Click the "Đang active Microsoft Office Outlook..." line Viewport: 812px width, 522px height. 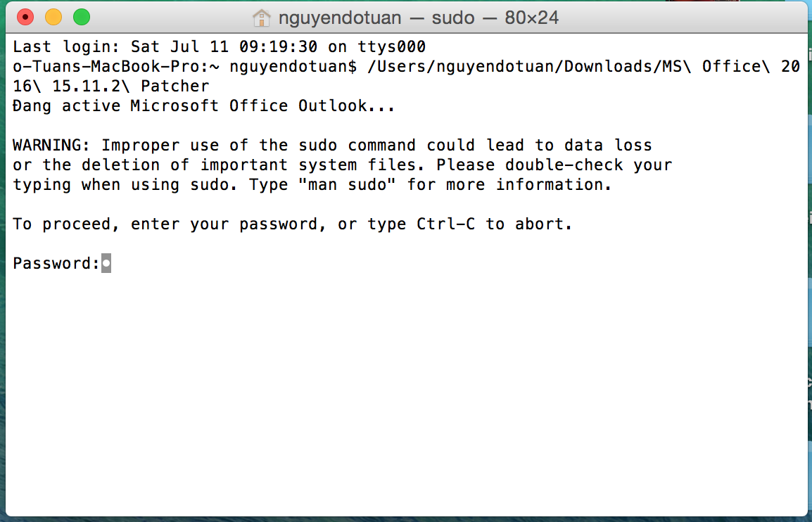pyautogui.click(x=204, y=106)
